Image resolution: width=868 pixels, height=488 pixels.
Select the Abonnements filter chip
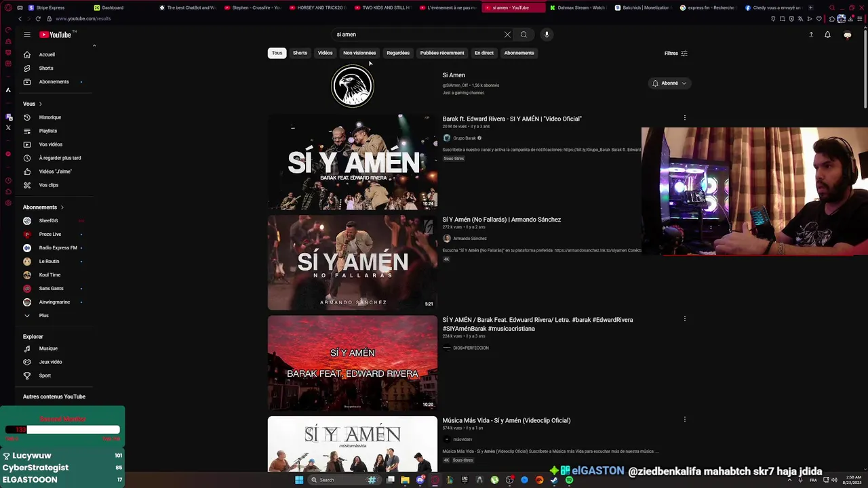(x=519, y=53)
